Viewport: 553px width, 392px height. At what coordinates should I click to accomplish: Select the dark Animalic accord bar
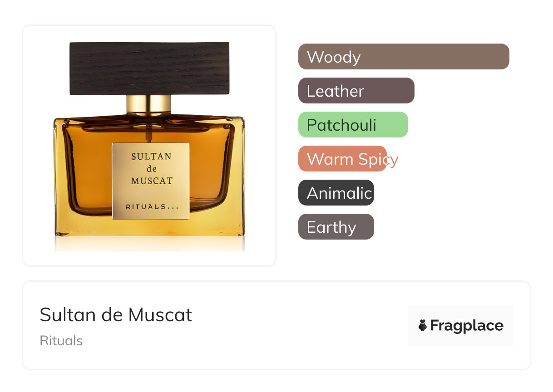click(x=336, y=193)
